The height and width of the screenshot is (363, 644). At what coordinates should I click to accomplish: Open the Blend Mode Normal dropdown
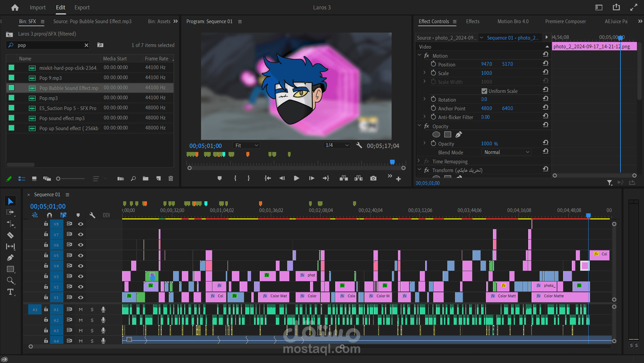click(x=507, y=152)
